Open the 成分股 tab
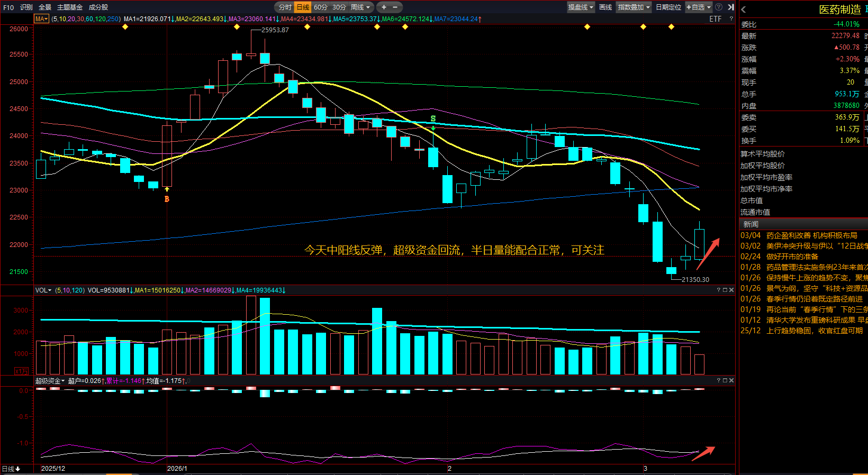The height and width of the screenshot is (475, 868). pyautogui.click(x=98, y=7)
